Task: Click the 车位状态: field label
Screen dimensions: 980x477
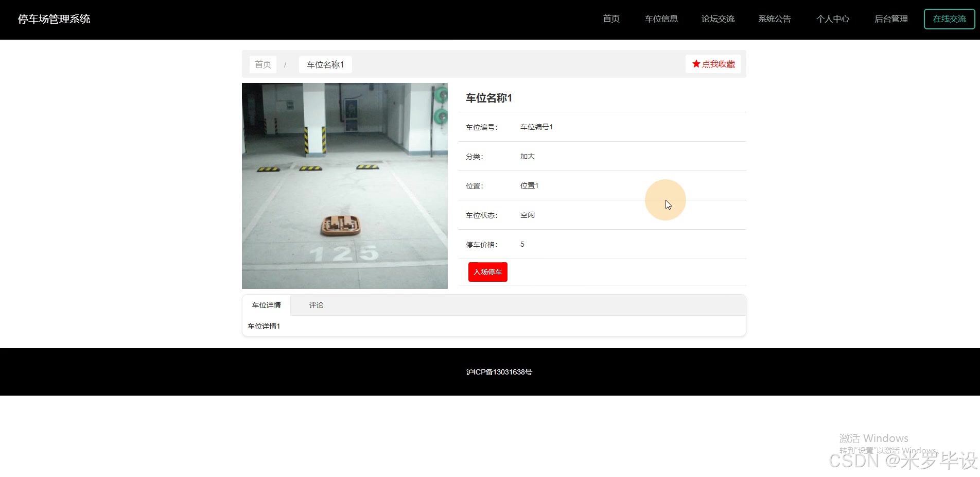Action: pos(482,215)
